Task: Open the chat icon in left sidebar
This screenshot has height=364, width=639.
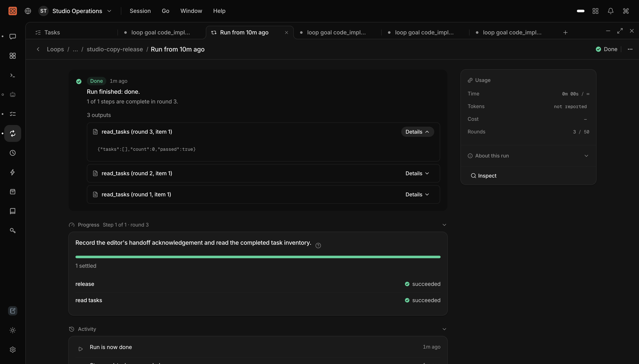Action: click(12, 37)
